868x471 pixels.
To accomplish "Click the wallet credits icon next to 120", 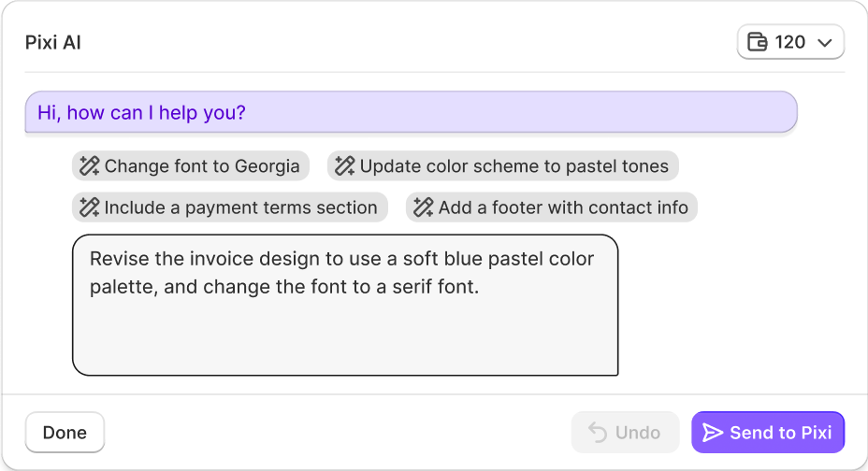I will 758,42.
